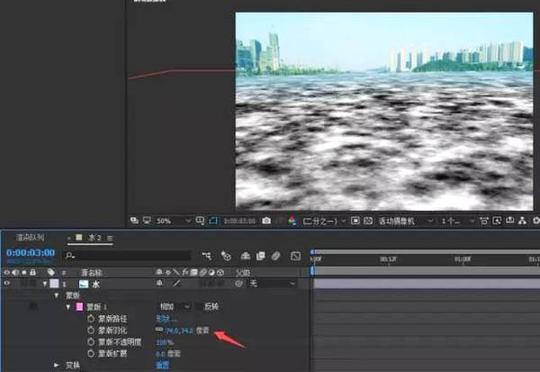Click the 蒙版羽化 value in 像素

pyautogui.click(x=179, y=331)
